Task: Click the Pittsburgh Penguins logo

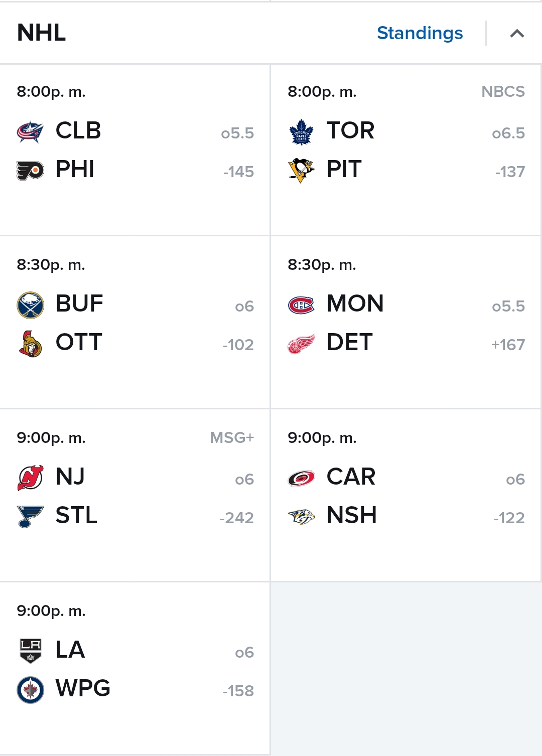Action: pos(301,170)
